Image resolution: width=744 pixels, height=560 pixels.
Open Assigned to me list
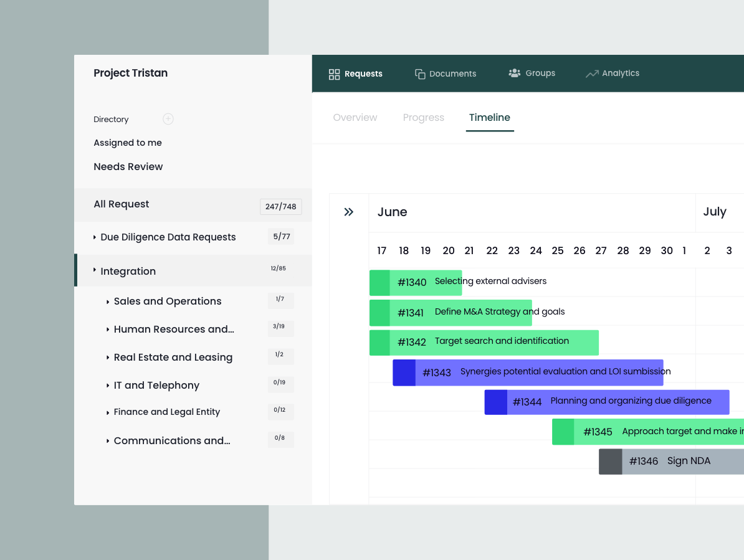click(128, 143)
